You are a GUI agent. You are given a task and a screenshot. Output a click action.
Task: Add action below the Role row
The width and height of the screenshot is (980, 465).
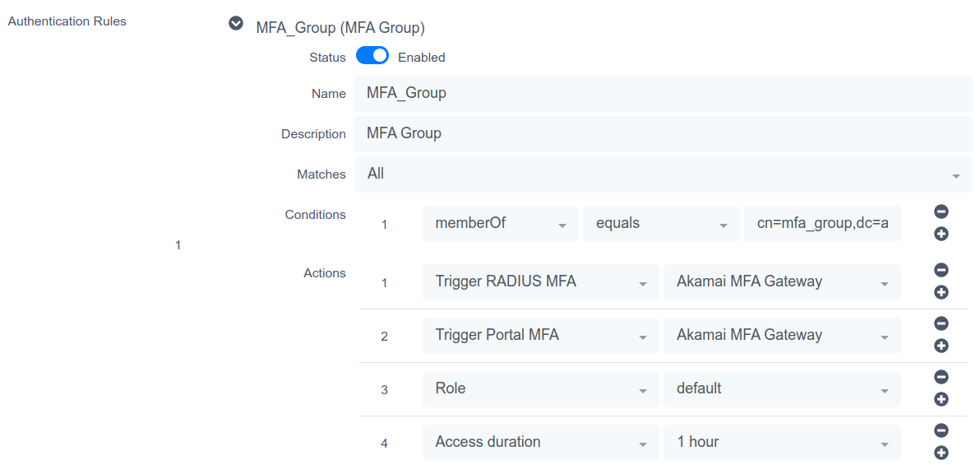(941, 399)
